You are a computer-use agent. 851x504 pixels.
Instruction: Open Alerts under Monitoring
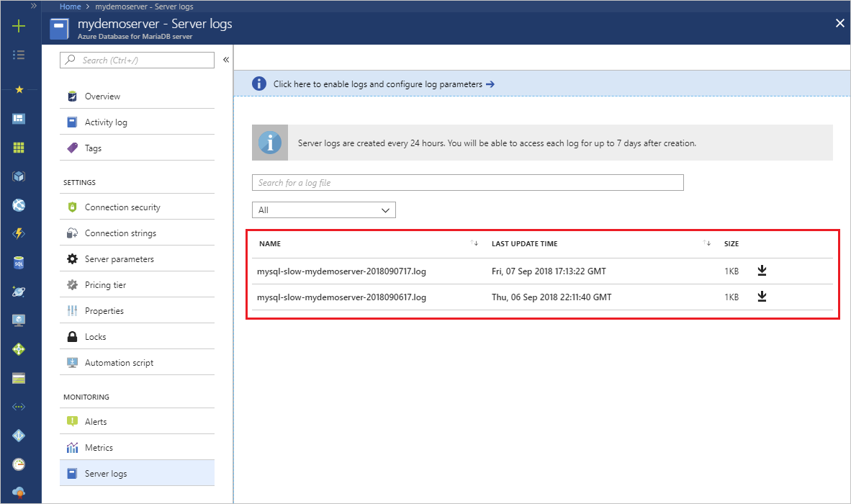pos(137,421)
